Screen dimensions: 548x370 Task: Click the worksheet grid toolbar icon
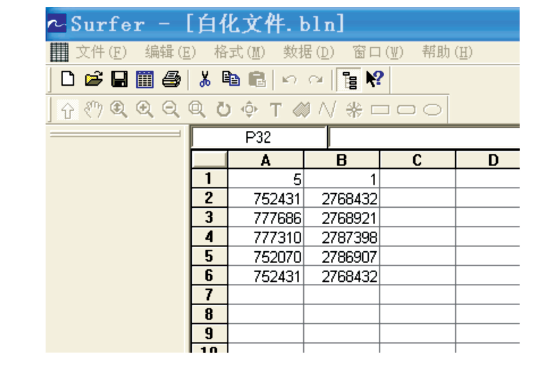[145, 79]
